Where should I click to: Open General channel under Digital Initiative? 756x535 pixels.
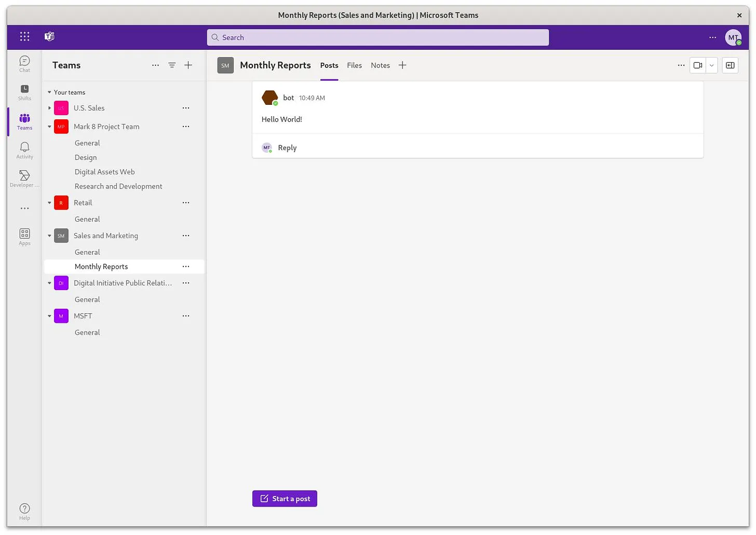tap(87, 299)
